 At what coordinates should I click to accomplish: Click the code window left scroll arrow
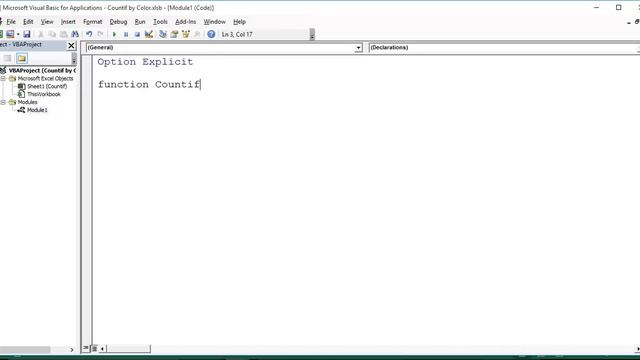(x=102, y=349)
